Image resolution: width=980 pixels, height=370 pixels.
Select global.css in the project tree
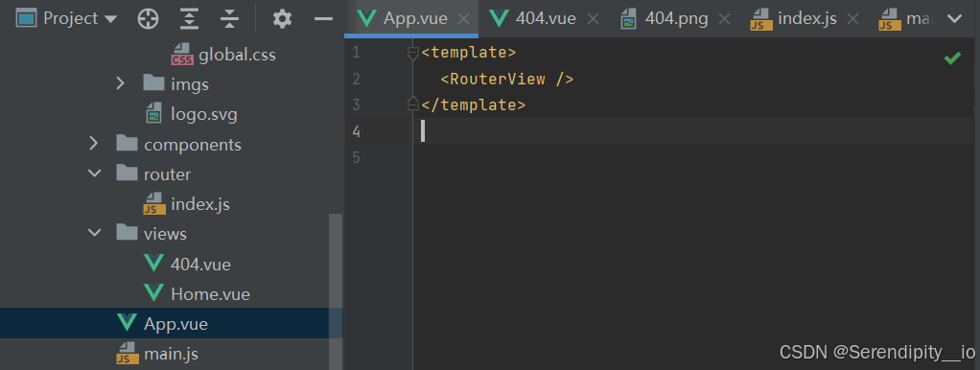pyautogui.click(x=237, y=55)
